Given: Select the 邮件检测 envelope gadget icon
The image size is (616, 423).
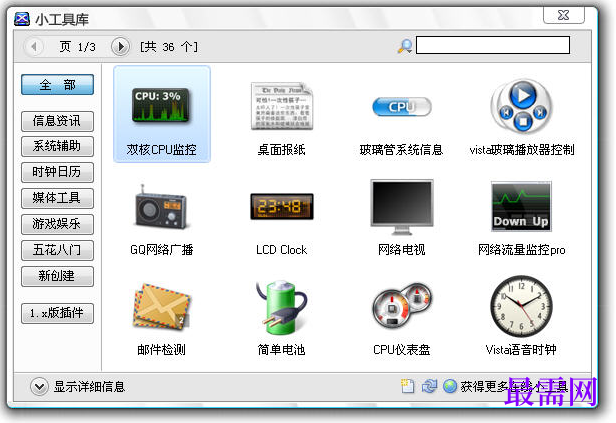Looking at the screenshot, I should click(x=161, y=306).
